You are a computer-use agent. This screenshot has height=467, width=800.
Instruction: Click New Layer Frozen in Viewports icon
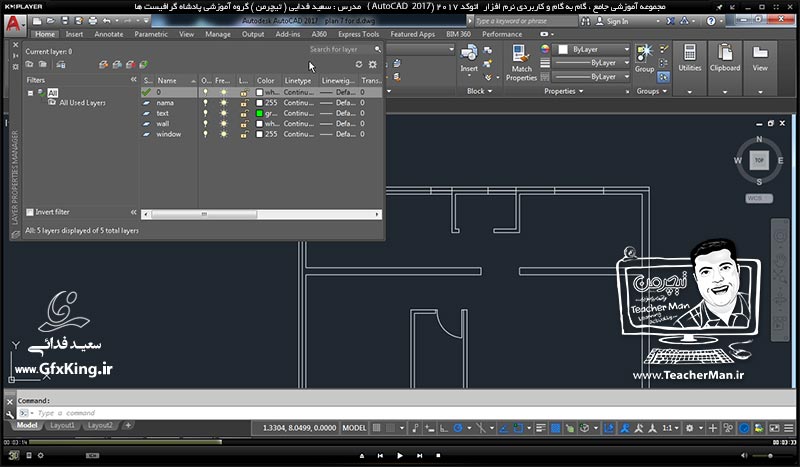tap(117, 64)
